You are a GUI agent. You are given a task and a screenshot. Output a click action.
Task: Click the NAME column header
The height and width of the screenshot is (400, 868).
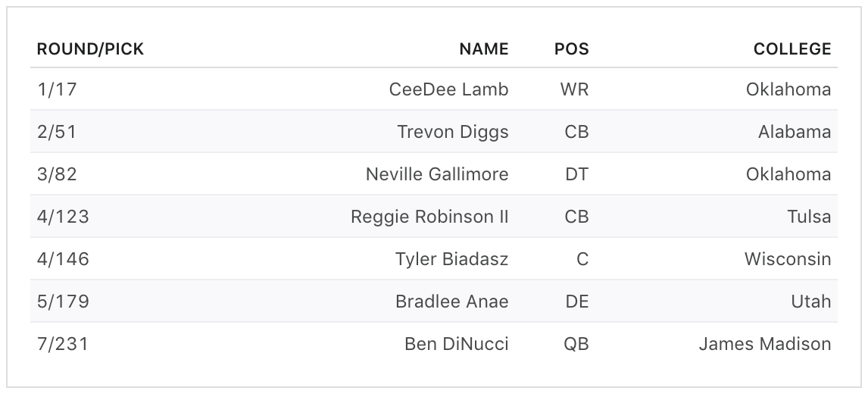483,49
